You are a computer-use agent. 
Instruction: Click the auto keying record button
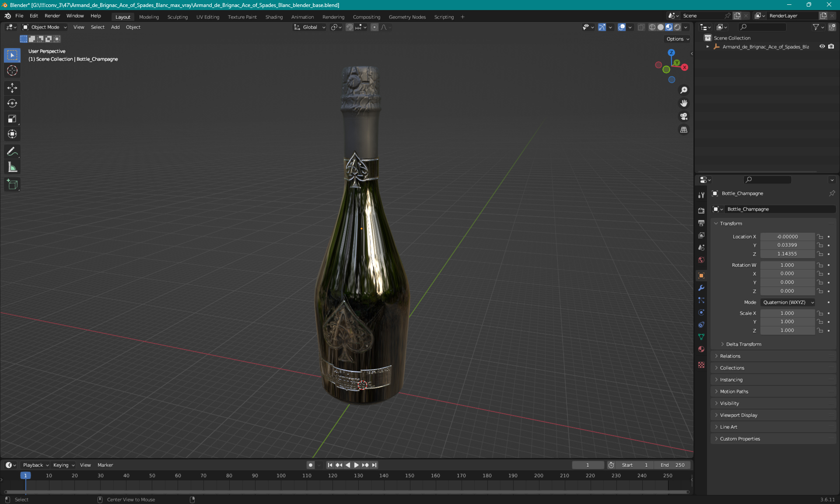(x=311, y=465)
